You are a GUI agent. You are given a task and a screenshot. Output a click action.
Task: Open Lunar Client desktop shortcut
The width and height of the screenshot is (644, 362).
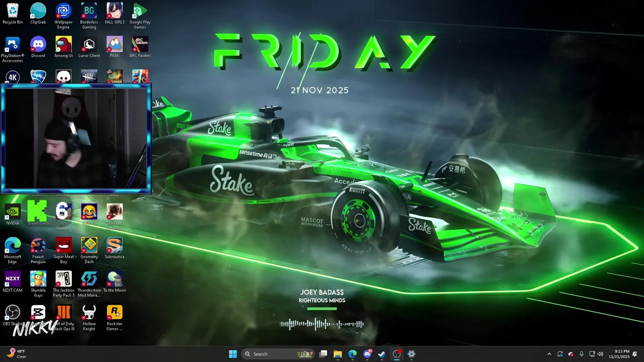[x=89, y=47]
